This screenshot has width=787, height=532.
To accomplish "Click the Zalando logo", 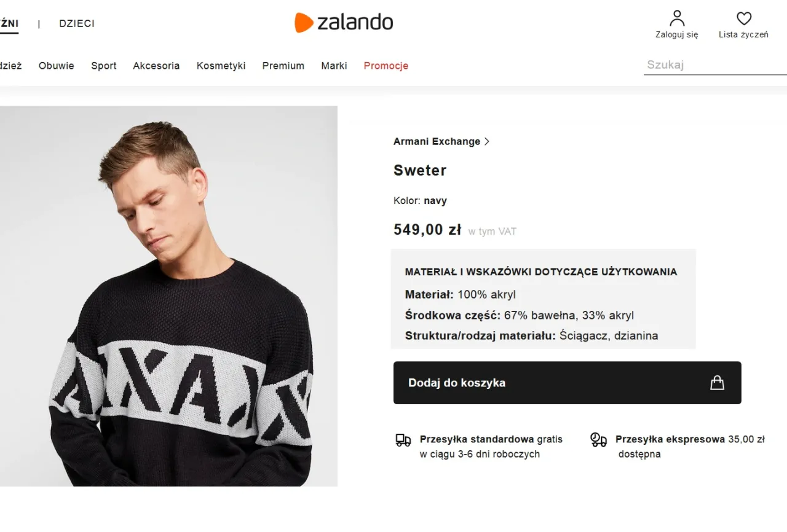I will (x=344, y=23).
